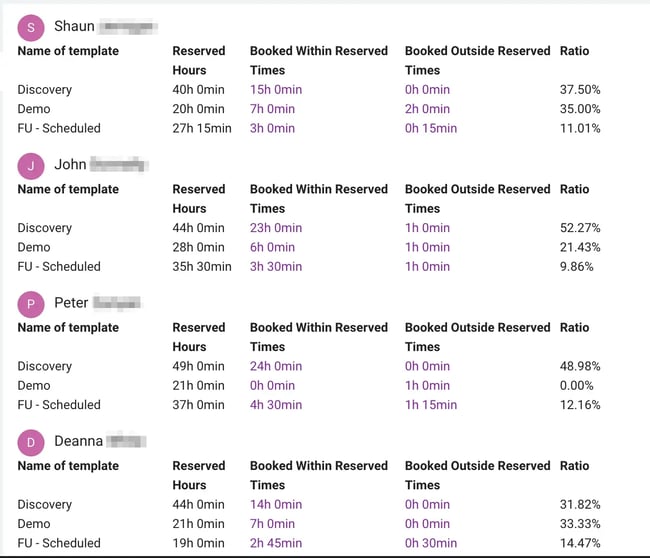Select Peter's P avatar icon

tap(31, 305)
